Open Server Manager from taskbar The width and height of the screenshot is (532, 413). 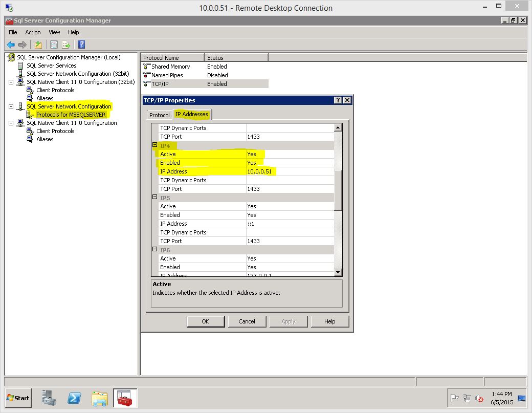[x=49, y=398]
